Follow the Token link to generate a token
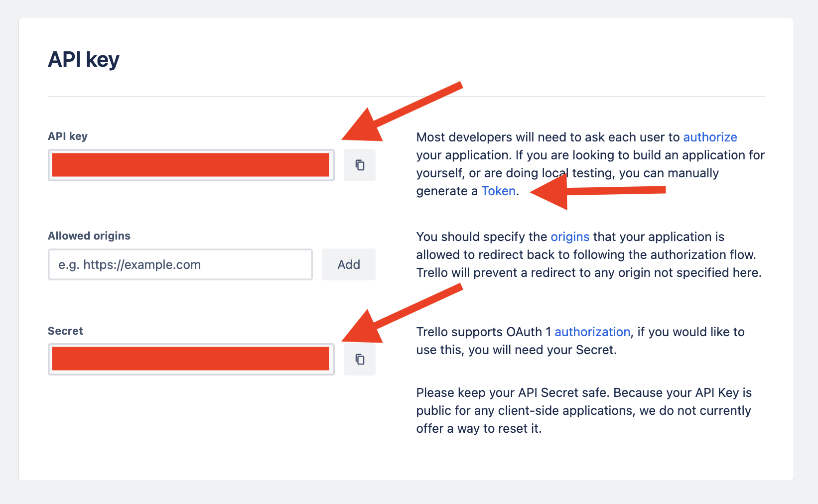Screen dimensions: 818x504 [x=498, y=191]
